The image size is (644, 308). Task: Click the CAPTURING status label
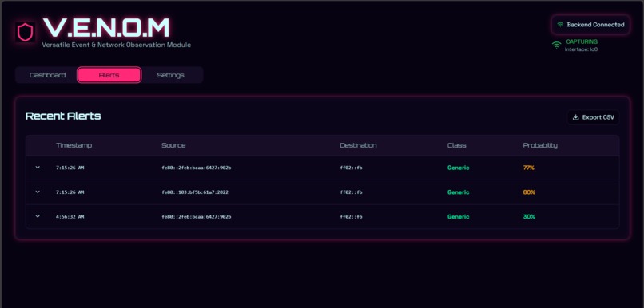tap(582, 41)
